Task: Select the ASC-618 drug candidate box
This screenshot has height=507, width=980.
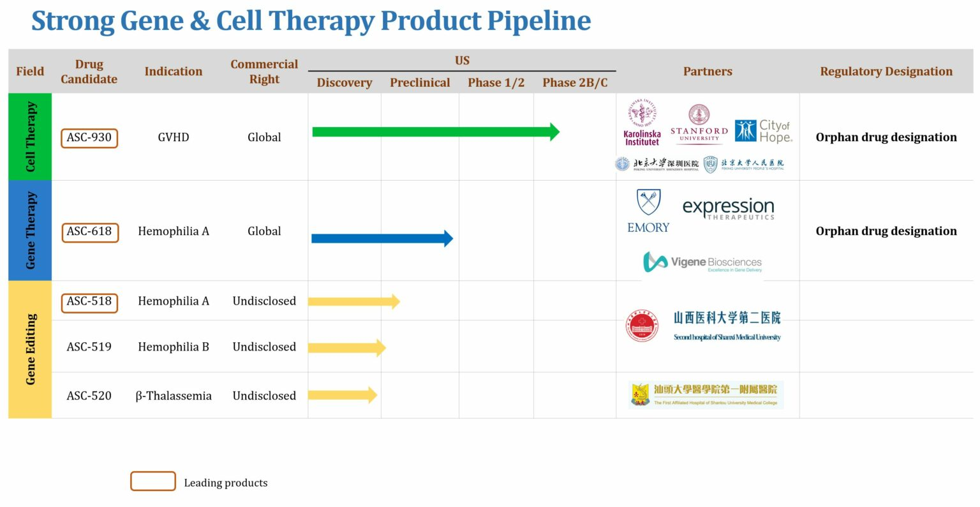Action: (90, 232)
